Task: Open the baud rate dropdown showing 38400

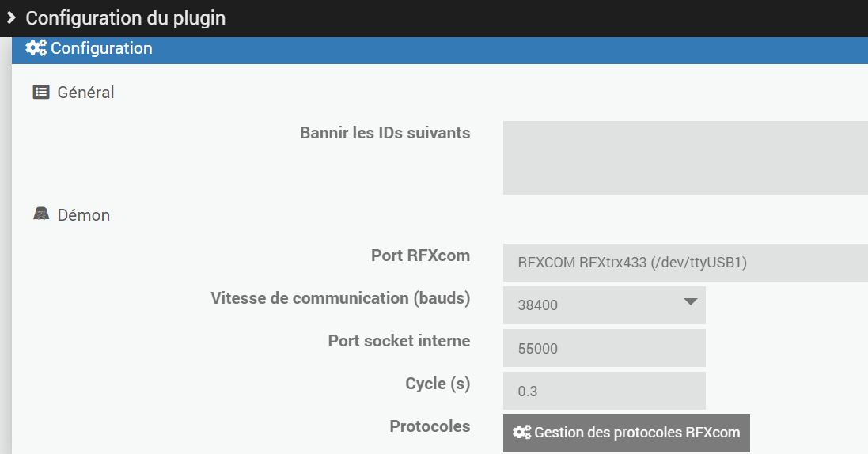Action: coord(604,305)
